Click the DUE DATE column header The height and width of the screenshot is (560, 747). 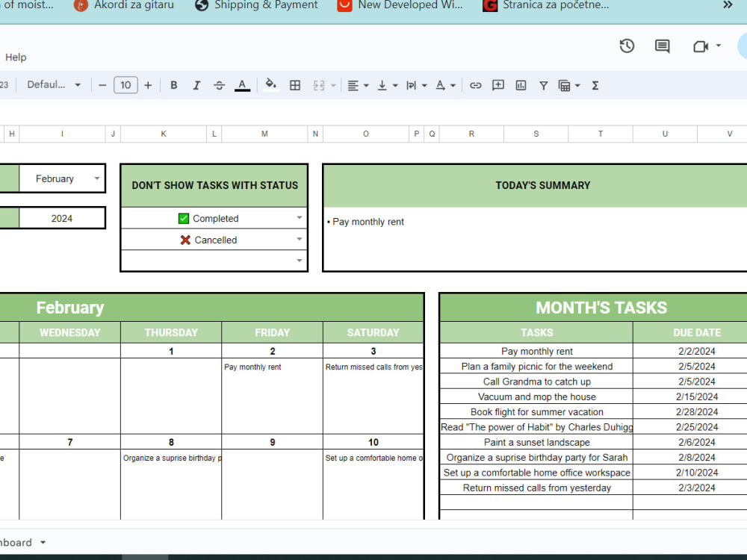coord(696,332)
